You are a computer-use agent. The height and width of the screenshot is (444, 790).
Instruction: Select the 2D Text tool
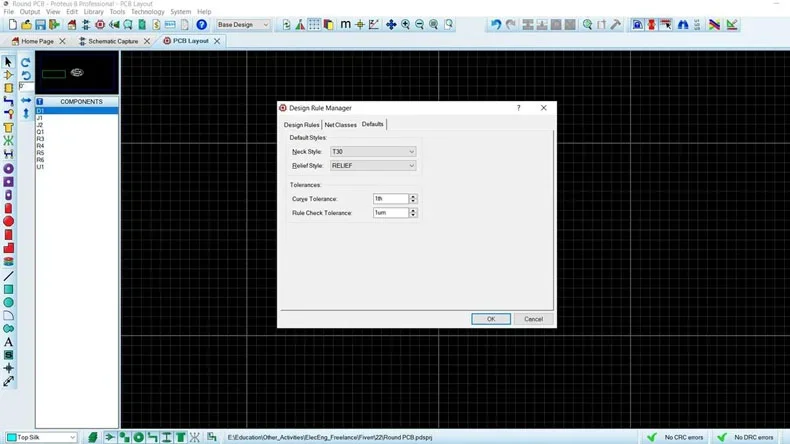8,342
